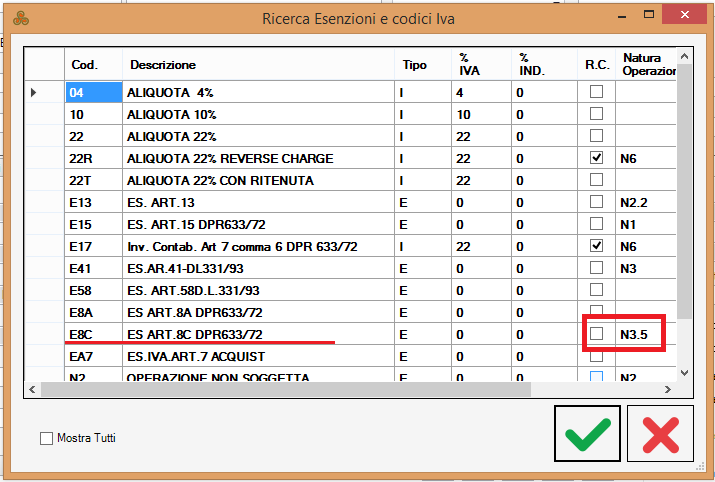This screenshot has height=482, width=715.
Task: Sort by the Cod. column header
Action: (83, 65)
